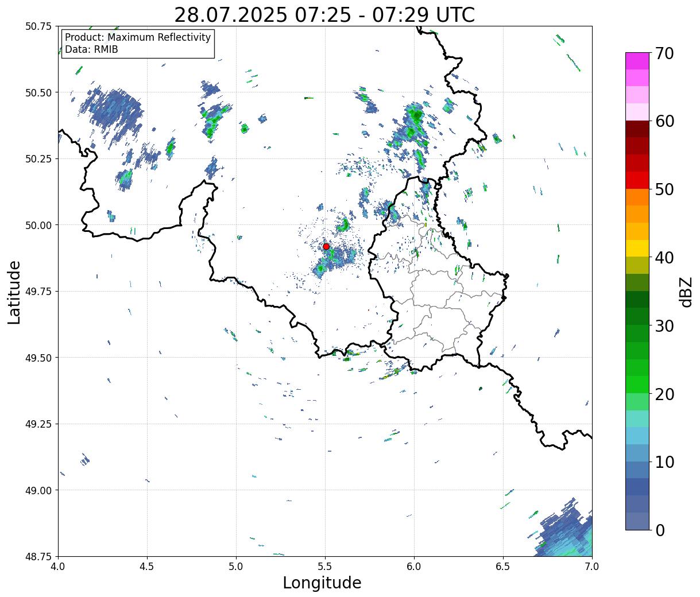Click the colorbar tick label 10
700x597 pixels.
[664, 462]
